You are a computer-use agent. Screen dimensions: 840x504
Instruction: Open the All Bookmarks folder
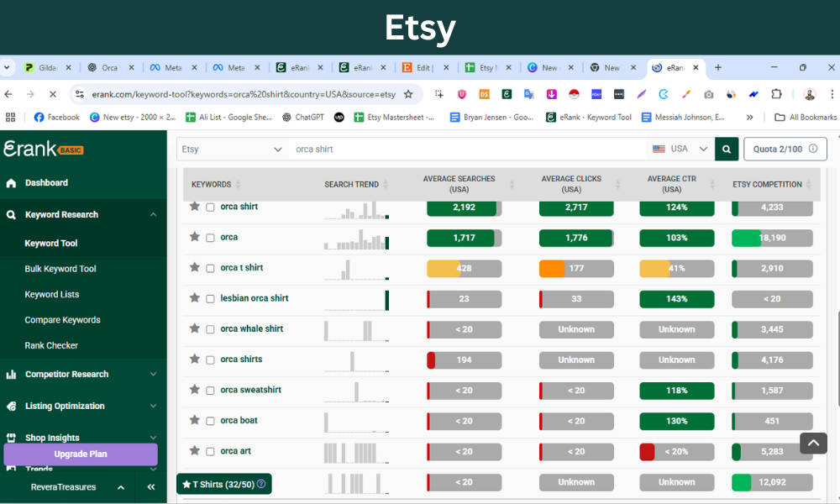[806, 118]
